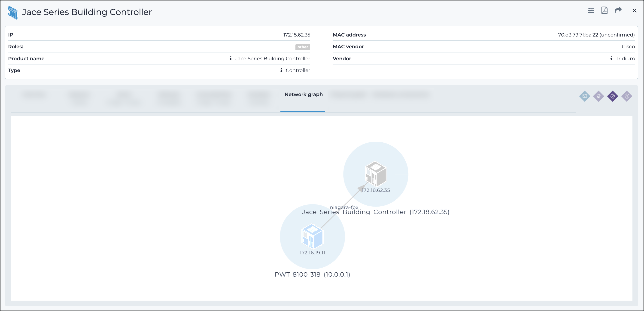Click the share arrow icon in the header
The width and height of the screenshot is (644, 311).
(618, 10)
